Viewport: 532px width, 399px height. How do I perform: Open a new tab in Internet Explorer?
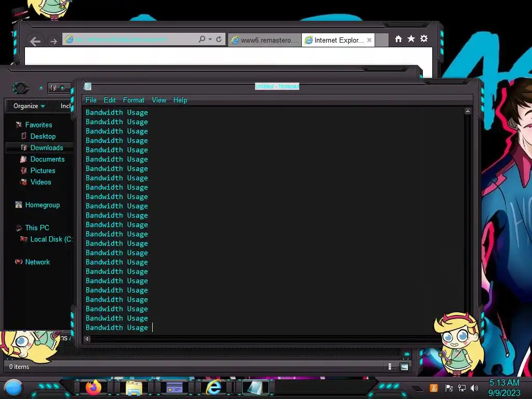(382, 40)
